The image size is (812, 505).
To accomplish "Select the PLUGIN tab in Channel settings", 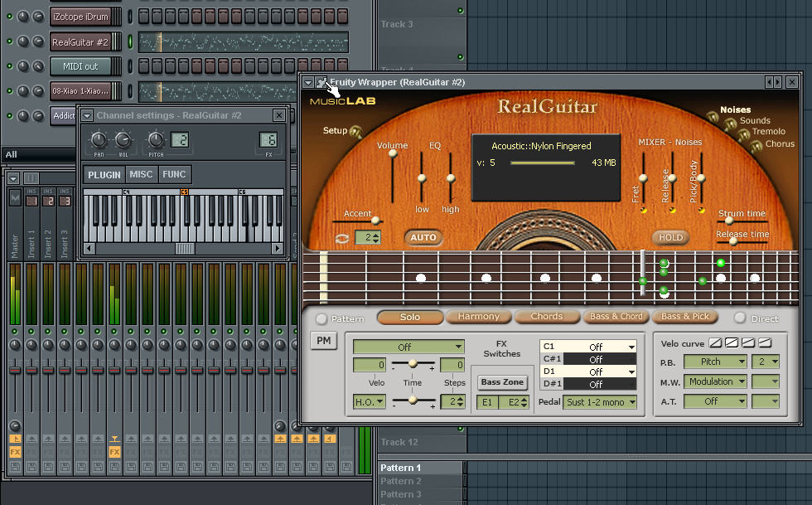I will pyautogui.click(x=104, y=175).
